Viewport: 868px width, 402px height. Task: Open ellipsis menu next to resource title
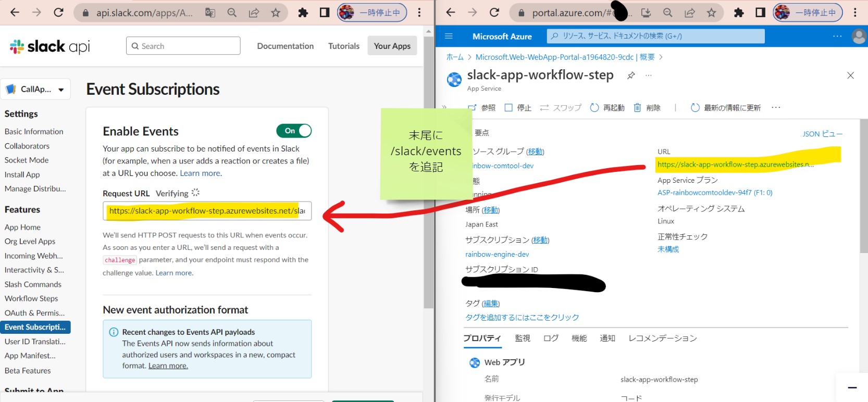[x=649, y=76]
